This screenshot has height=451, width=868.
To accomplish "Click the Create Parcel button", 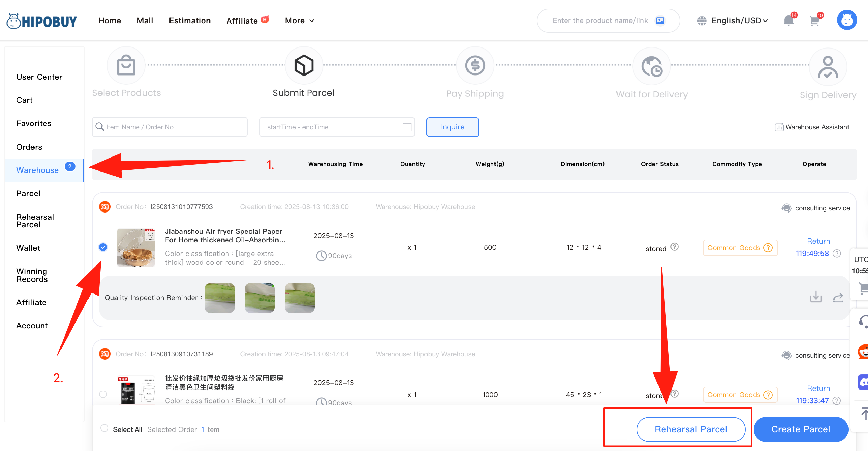I will 801,429.
